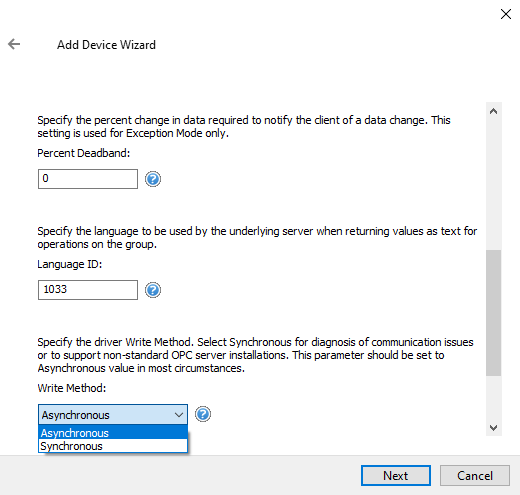This screenshot has height=495, width=520.
Task: Click into the Language ID field
Action: pyautogui.click(x=88, y=290)
